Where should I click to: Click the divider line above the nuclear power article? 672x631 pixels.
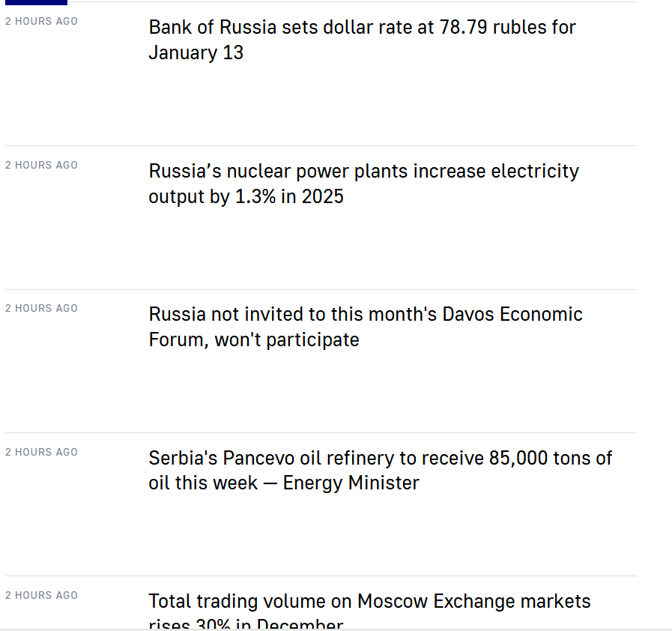point(321,145)
